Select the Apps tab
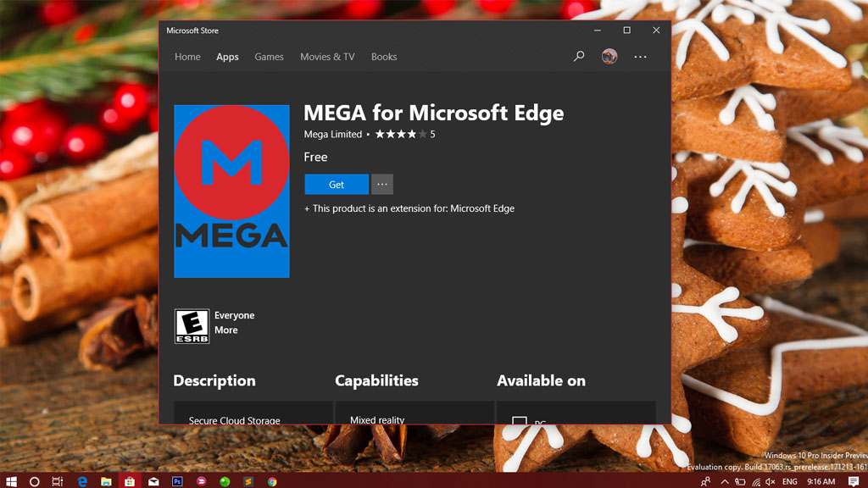The image size is (868, 488). [x=227, y=57]
